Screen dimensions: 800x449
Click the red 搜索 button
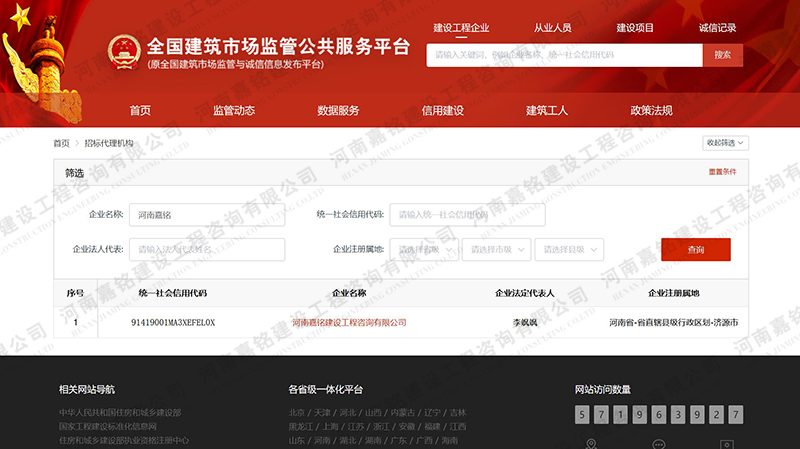point(722,55)
